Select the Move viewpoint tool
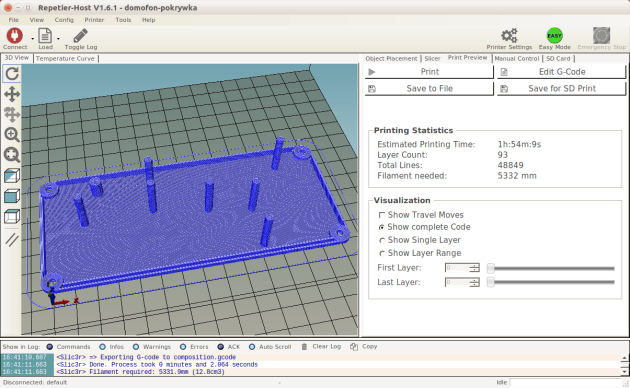The image size is (630, 388). [x=12, y=94]
